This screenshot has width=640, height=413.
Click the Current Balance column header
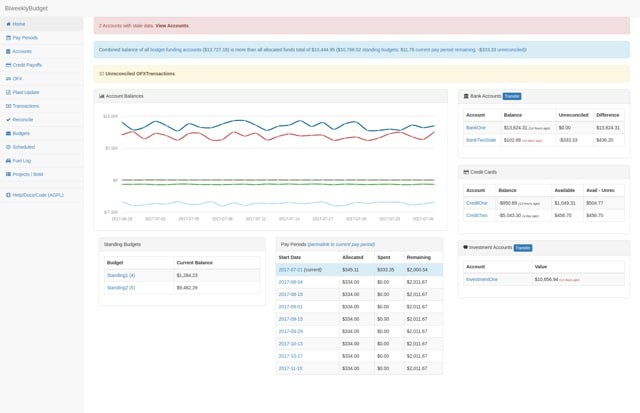click(x=195, y=263)
